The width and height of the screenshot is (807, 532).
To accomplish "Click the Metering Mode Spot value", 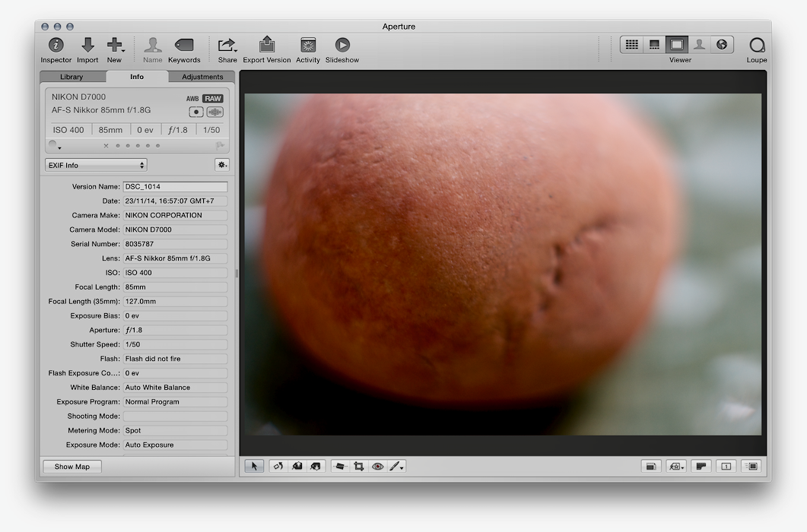I will [175, 431].
